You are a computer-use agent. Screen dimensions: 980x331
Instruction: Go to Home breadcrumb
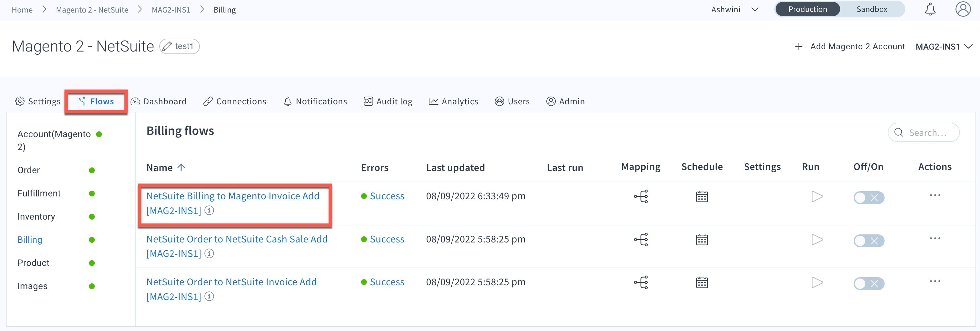coord(22,10)
